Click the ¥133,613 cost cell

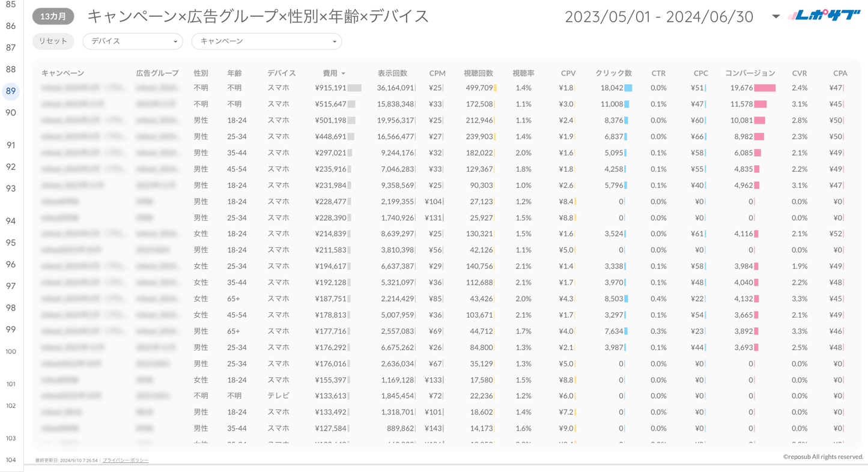(330, 396)
